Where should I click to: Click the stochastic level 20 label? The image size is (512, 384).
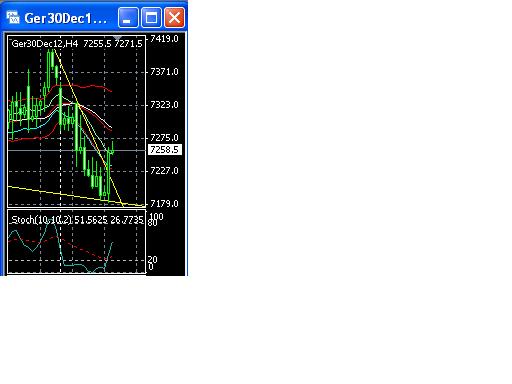click(x=153, y=260)
